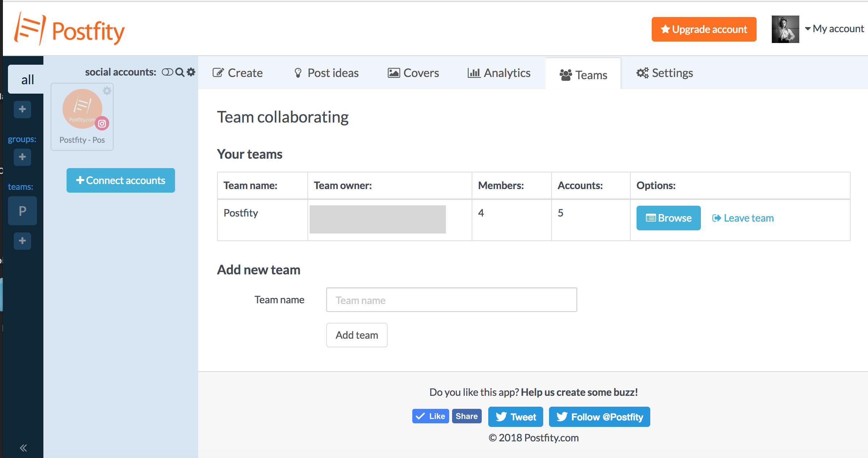868x458 pixels.
Task: Click the Postfity logo
Action: [x=69, y=29]
